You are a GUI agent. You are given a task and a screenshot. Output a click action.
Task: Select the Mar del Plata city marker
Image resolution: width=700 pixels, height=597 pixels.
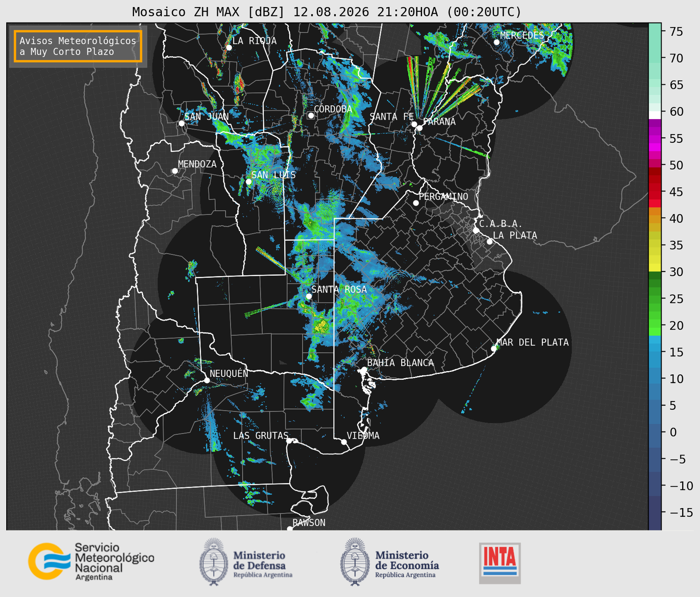[x=494, y=349]
